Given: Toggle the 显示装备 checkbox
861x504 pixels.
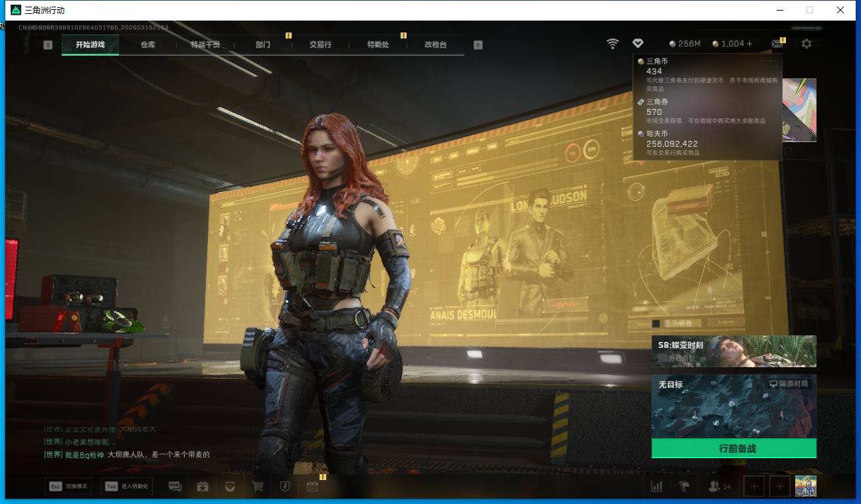Looking at the screenshot, I should [x=656, y=323].
